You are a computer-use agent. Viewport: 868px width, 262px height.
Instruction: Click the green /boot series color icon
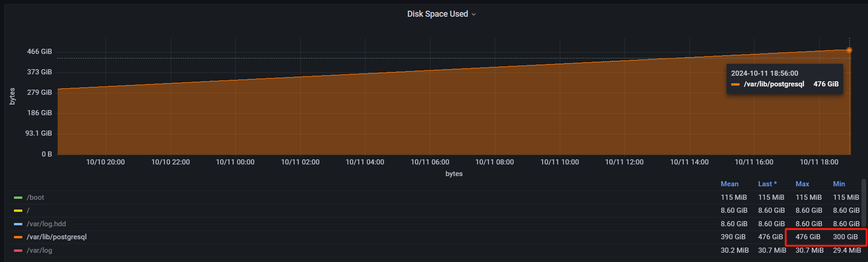click(x=18, y=197)
